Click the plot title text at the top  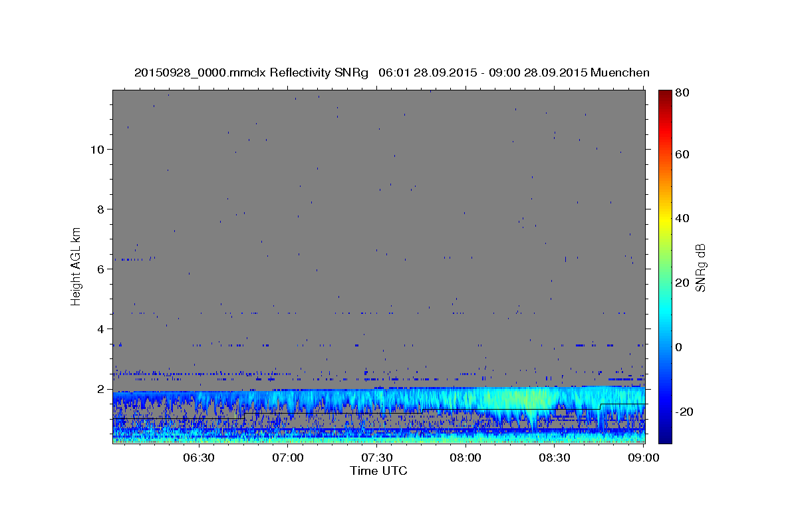392,72
